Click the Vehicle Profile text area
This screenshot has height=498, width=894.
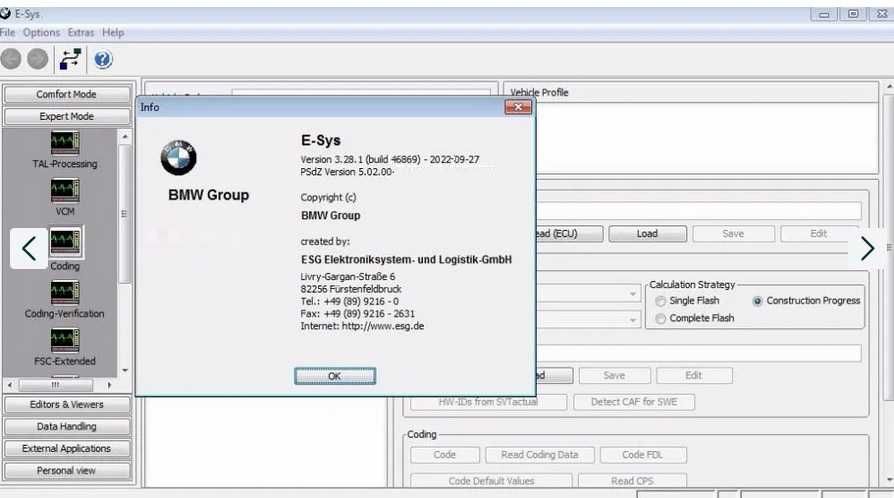pyautogui.click(x=707, y=138)
